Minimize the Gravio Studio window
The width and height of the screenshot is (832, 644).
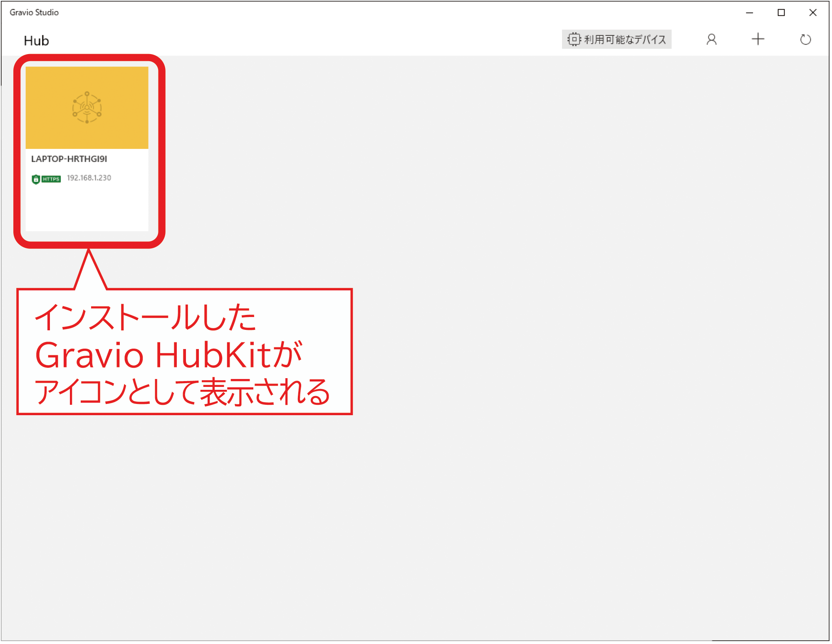750,12
